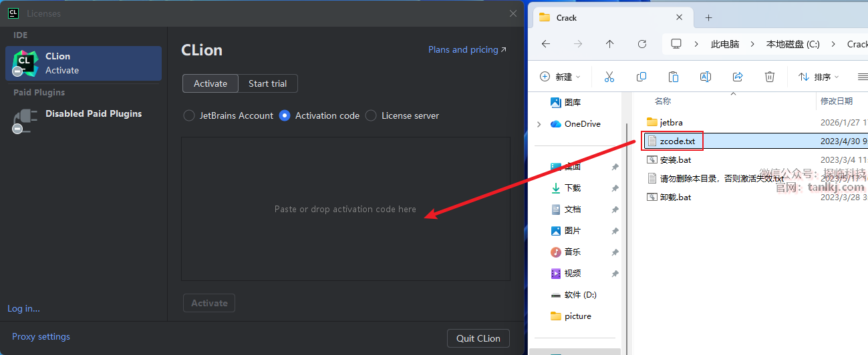The height and width of the screenshot is (355, 868).
Task: Click the Cut scissors icon in Explorer toolbar
Action: 609,77
